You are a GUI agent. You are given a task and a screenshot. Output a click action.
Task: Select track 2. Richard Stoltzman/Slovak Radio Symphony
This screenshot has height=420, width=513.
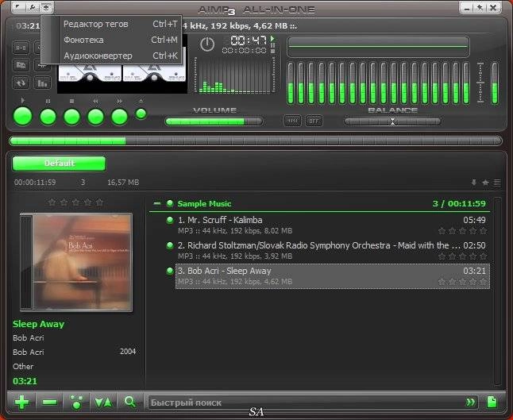[x=333, y=251]
